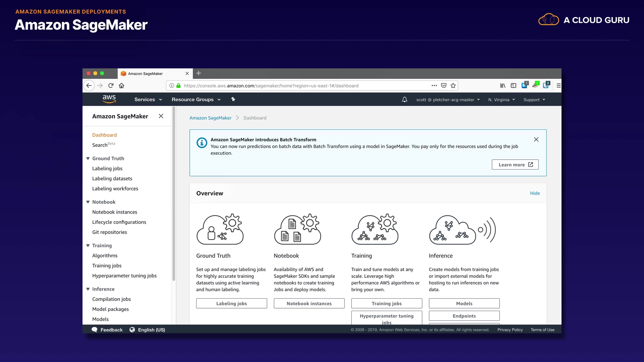The image size is (644, 362).
Task: Open Training jobs in the sidebar
Action: [107, 265]
